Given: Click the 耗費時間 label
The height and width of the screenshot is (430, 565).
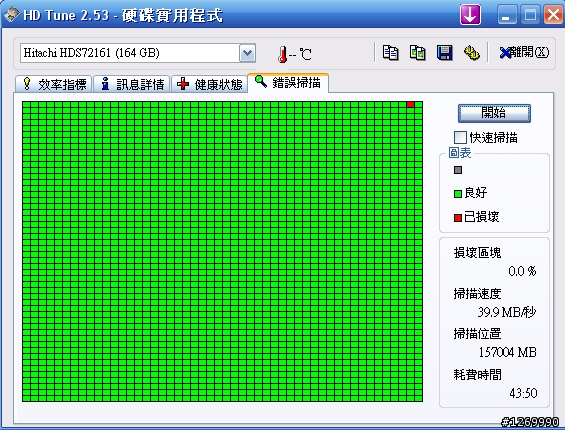Looking at the screenshot, I should click(477, 374).
